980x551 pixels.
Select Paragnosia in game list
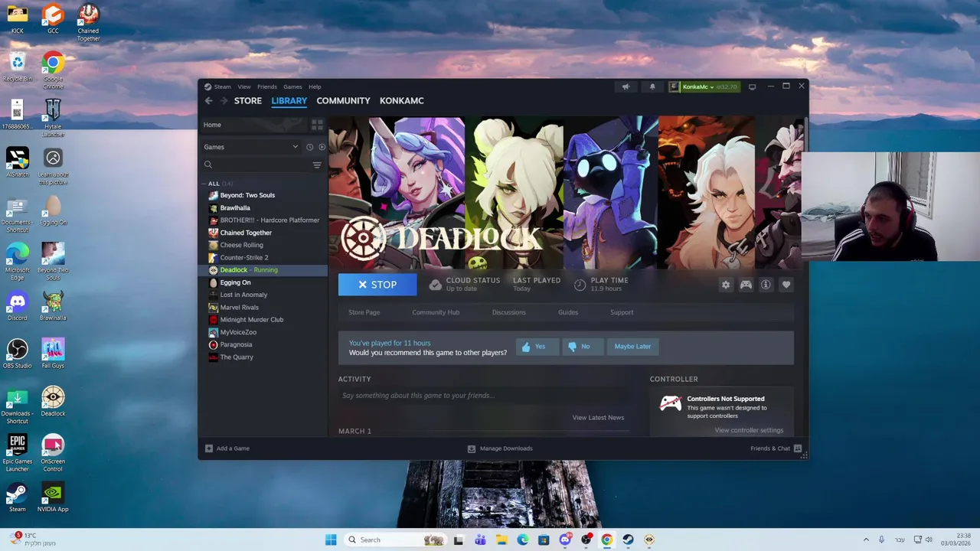[x=263, y=344]
